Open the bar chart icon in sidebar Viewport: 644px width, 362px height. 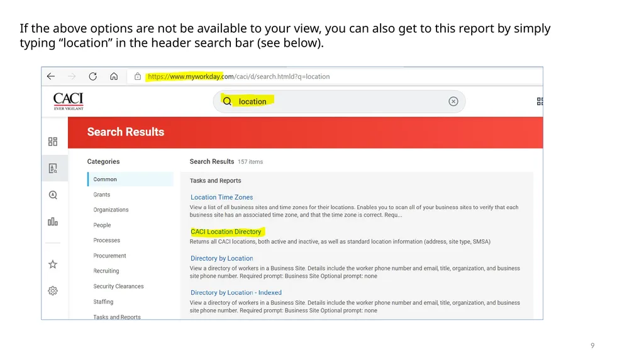[53, 222]
